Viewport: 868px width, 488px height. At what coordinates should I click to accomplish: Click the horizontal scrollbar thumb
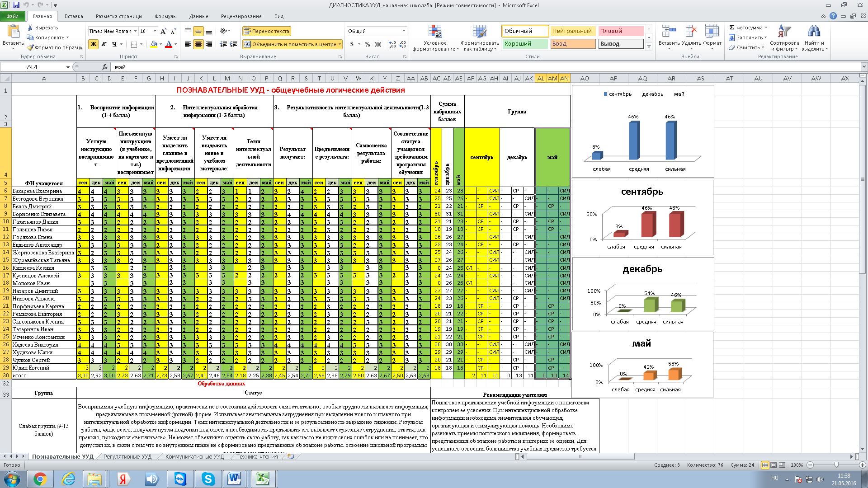coord(580,457)
